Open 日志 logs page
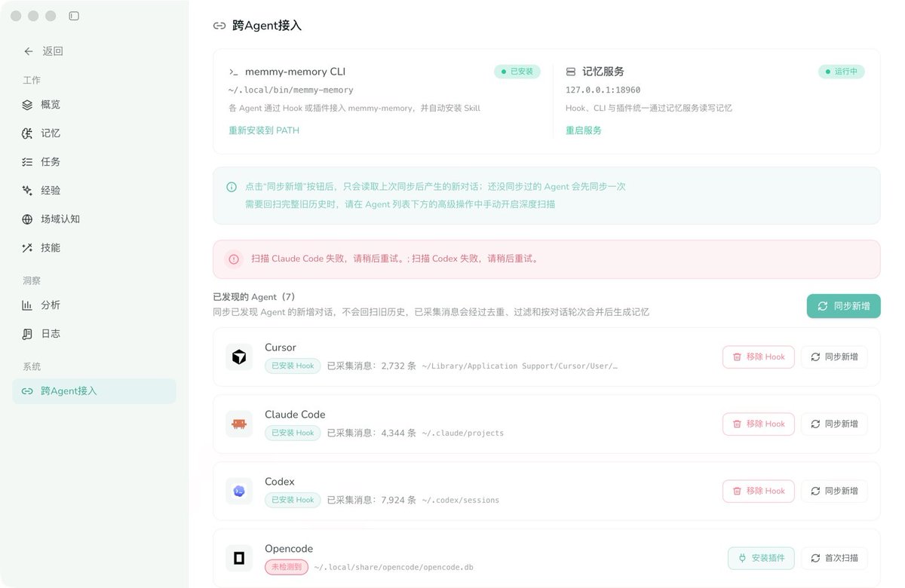The image size is (905, 588). (94, 334)
